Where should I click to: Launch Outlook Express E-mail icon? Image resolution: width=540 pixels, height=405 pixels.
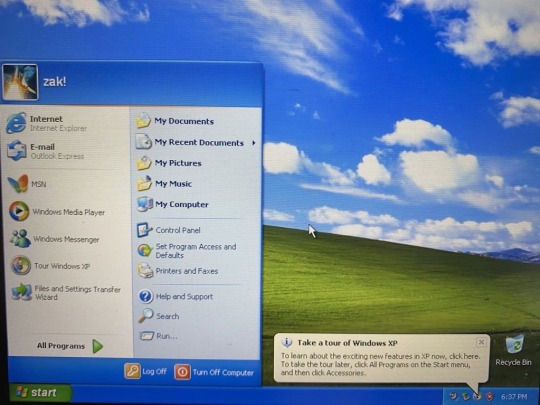(17, 151)
